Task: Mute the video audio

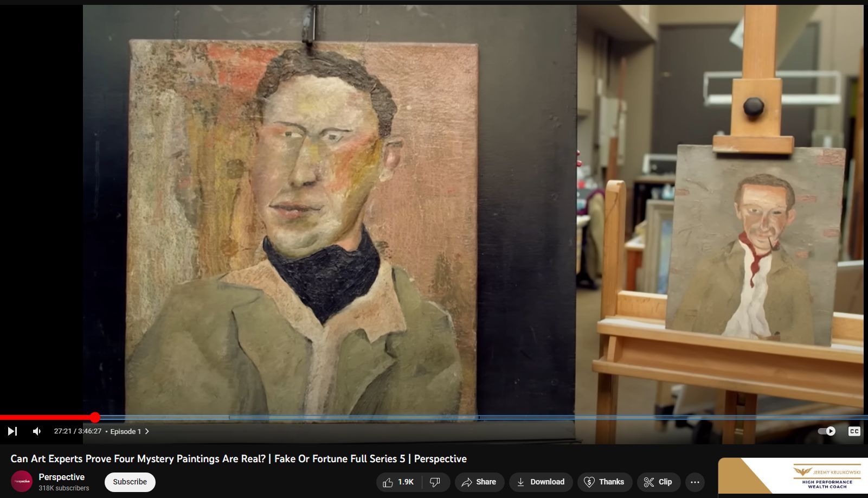Action: coord(36,431)
